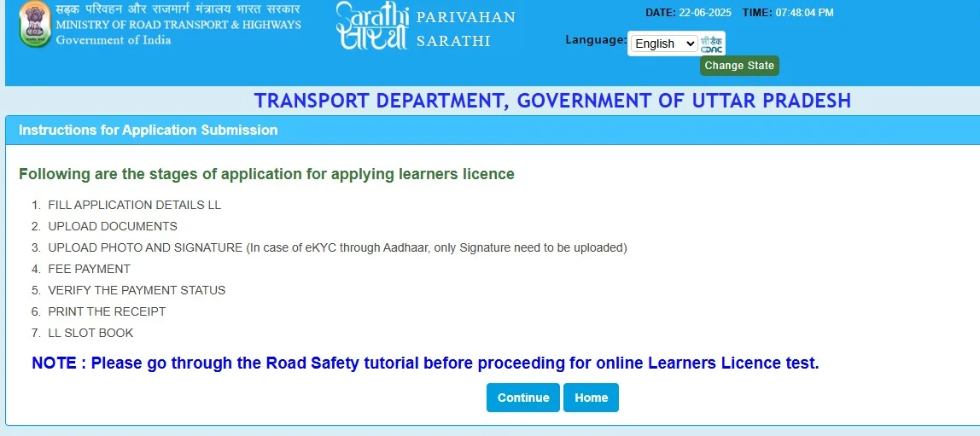Click the PARIVAHAN SARATHI title text
The width and height of the screenshot is (980, 436).
click(465, 29)
